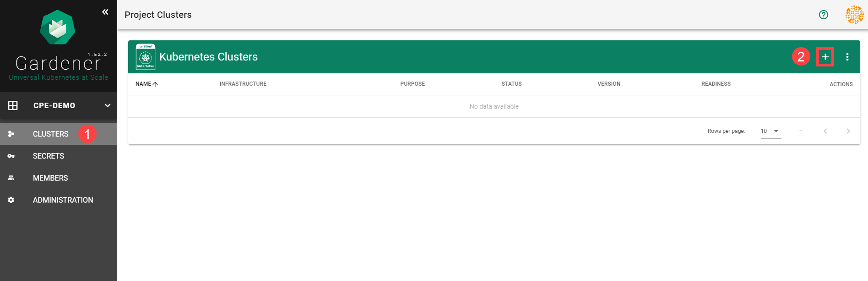Click the next page arrow
The width and height of the screenshot is (868, 281).
tap(848, 131)
